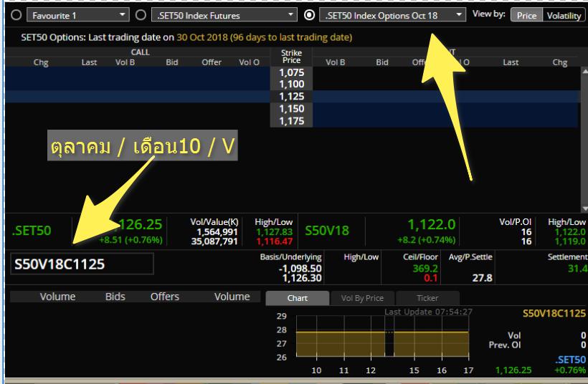Image resolution: width=588 pixels, height=384 pixels.
Task: Open the .SET50 Index Options Oct 18 dropdown
Action: [x=393, y=15]
